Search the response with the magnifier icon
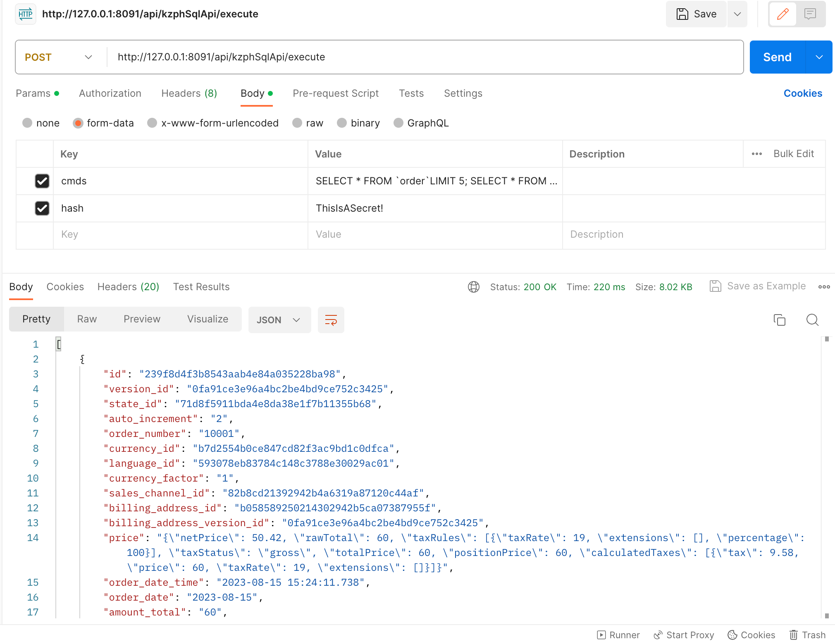The height and width of the screenshot is (644, 835). click(812, 320)
